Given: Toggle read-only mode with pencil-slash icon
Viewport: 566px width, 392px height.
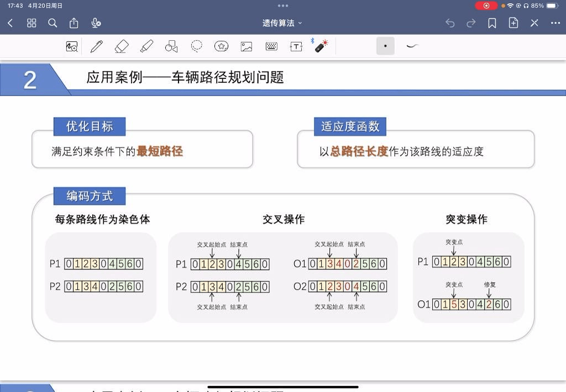Looking at the screenshot, I should 534,23.
